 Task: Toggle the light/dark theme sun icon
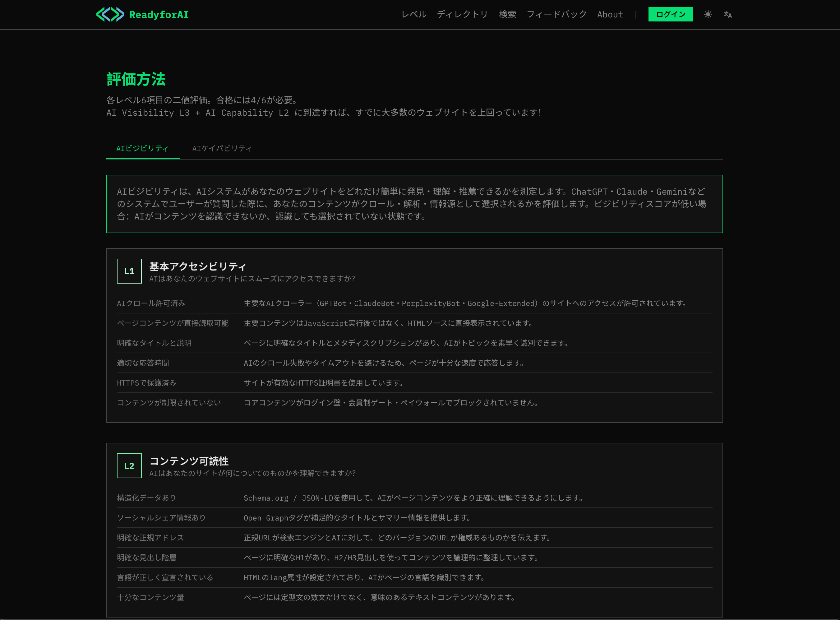coord(708,15)
